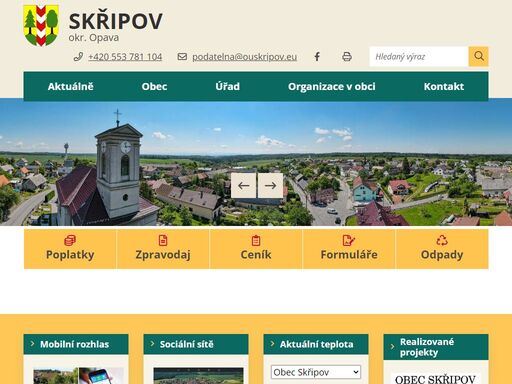This screenshot has height=384, width=512.
Task: Open the Obec menu
Action: pyautogui.click(x=154, y=86)
